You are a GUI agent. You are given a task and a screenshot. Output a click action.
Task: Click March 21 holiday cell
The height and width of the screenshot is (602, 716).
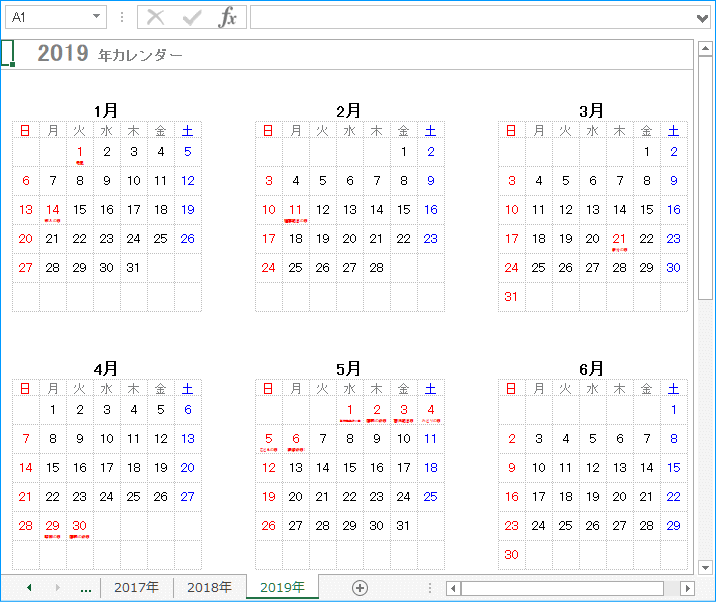pos(620,239)
